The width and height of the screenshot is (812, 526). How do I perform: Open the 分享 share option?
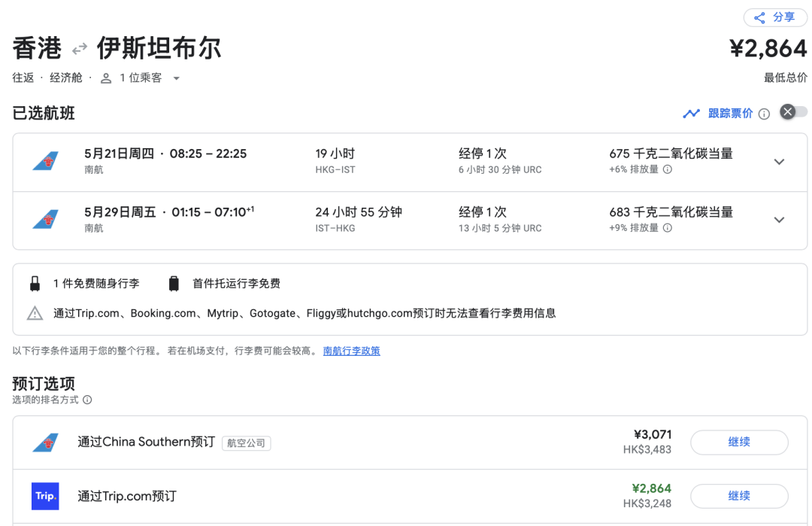point(775,17)
